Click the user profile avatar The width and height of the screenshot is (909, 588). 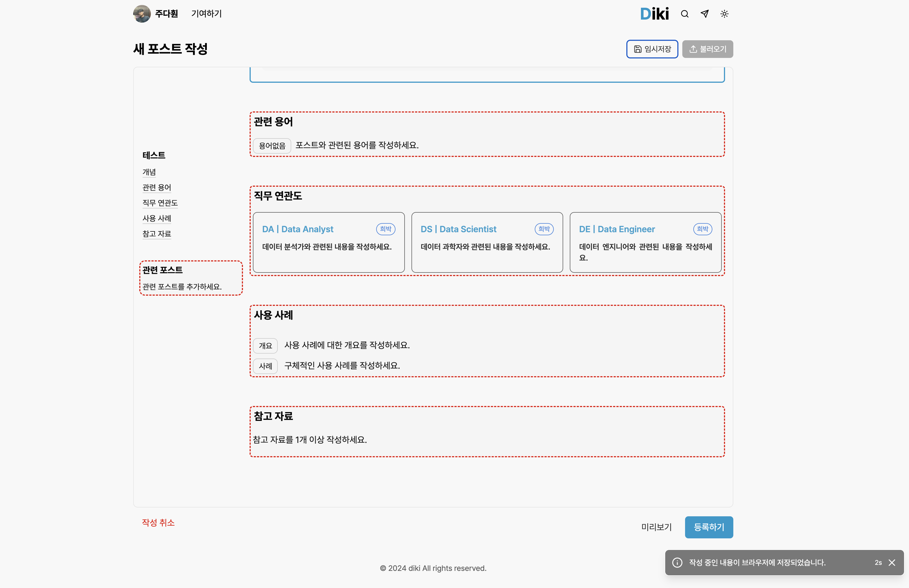pos(142,14)
